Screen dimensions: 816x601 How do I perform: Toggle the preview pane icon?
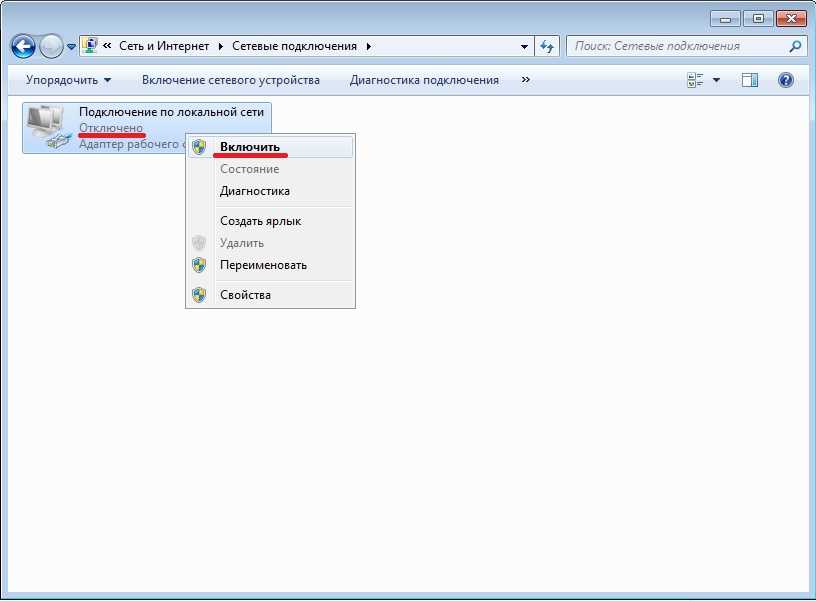pos(750,80)
